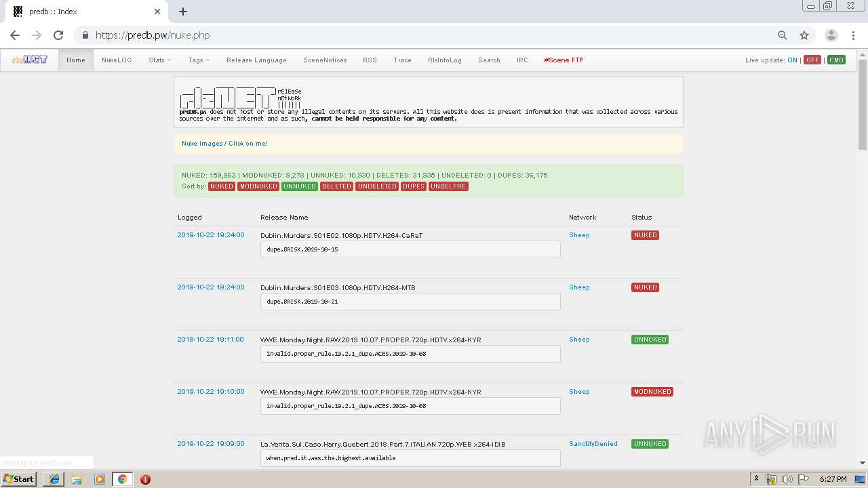Open the Chrome three-dot menu
Screen dimensions: 868x488
pos(853,35)
